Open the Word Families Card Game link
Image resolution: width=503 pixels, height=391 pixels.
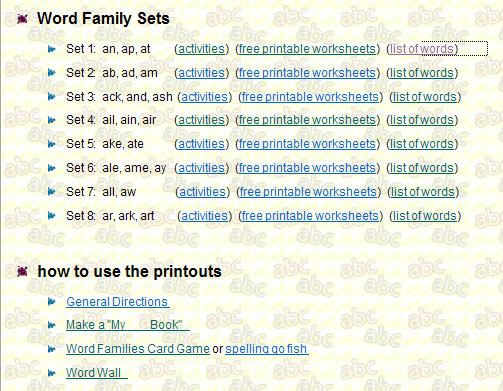tap(138, 349)
